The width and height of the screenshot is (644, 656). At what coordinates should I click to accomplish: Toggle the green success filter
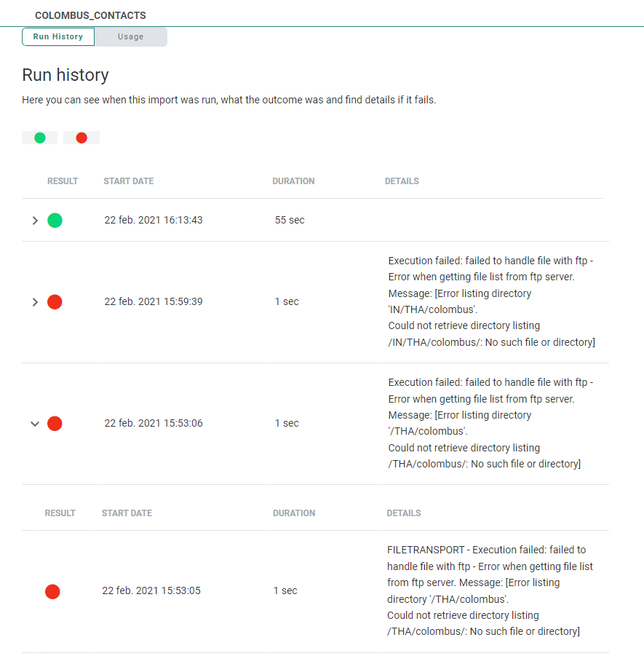pyautogui.click(x=39, y=138)
